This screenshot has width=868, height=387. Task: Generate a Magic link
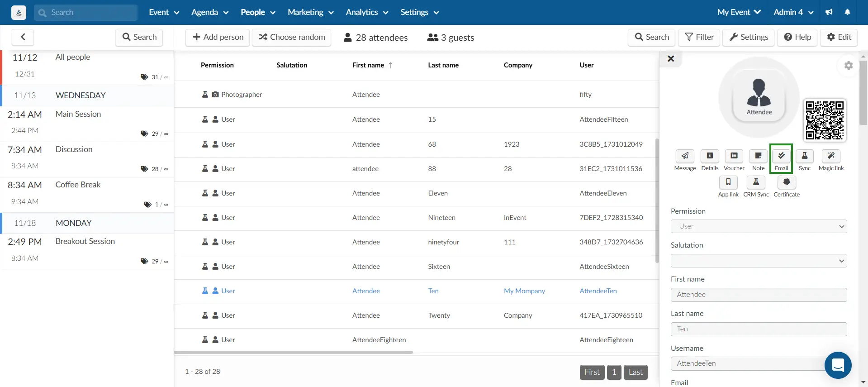[x=831, y=156]
